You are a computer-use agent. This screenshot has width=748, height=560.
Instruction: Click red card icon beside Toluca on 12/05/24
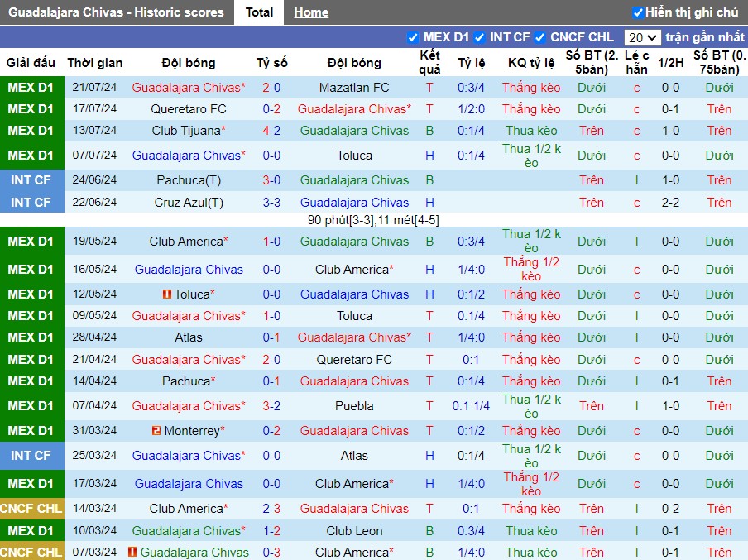pyautogui.click(x=166, y=294)
